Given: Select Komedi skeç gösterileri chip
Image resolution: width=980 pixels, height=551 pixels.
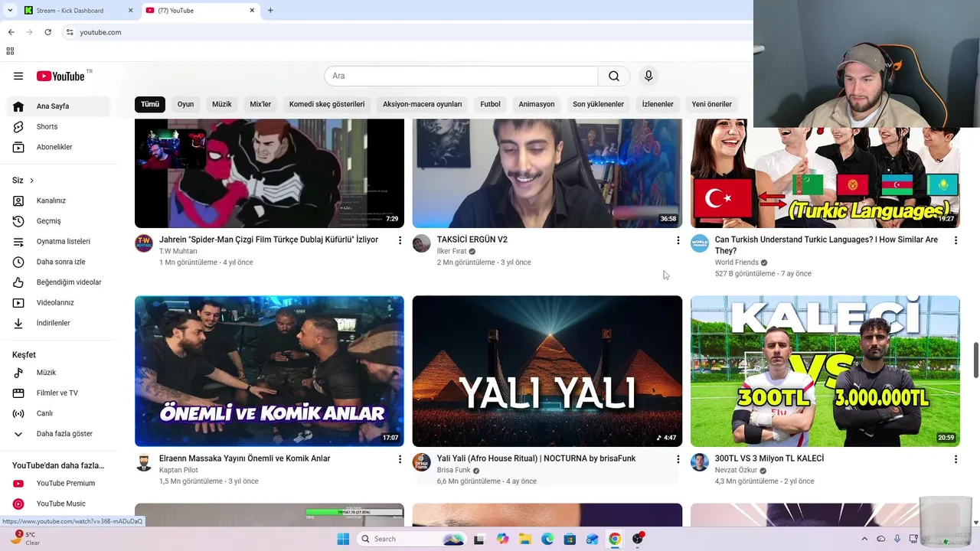Looking at the screenshot, I should [x=327, y=104].
